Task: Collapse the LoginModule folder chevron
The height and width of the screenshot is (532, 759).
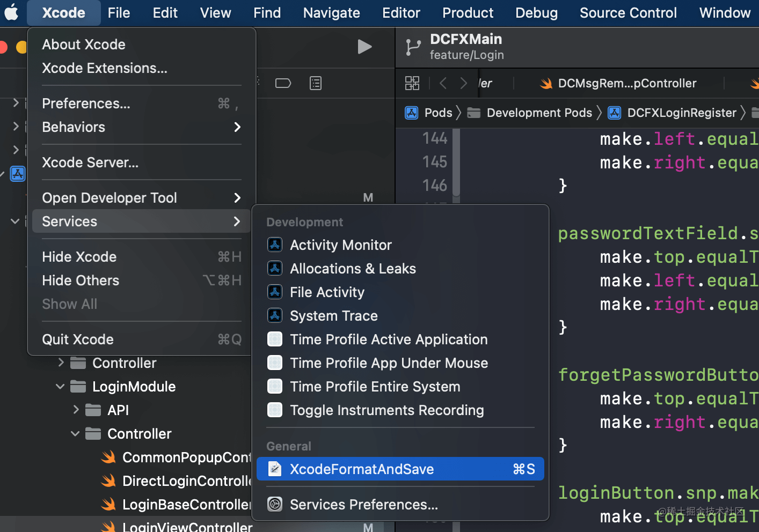Action: coord(60,387)
